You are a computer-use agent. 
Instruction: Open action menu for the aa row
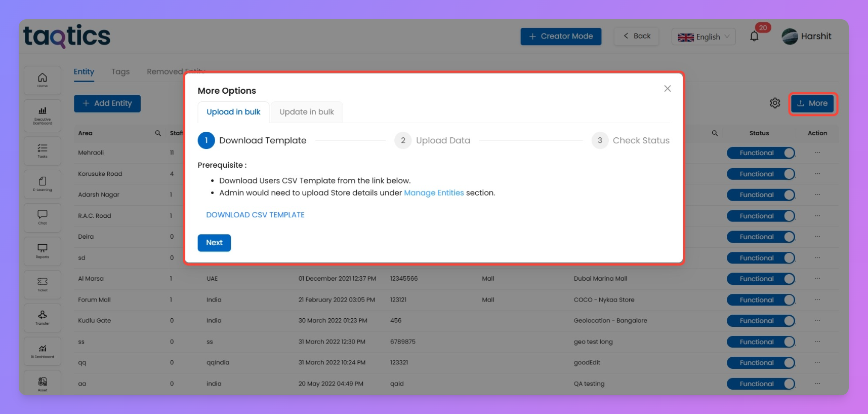click(817, 384)
